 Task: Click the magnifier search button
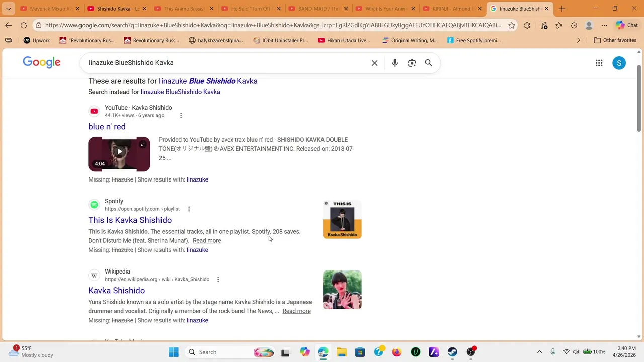[x=428, y=63]
